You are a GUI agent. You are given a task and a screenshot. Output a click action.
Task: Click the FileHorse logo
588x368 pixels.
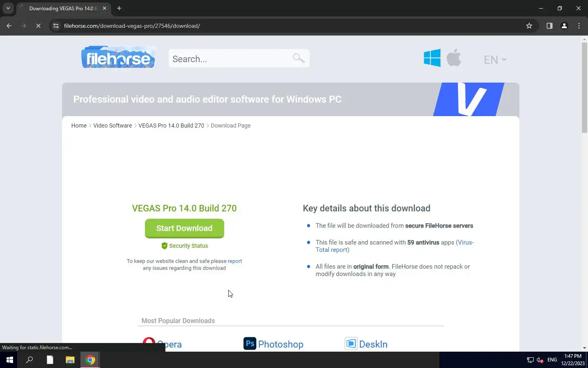click(x=118, y=57)
